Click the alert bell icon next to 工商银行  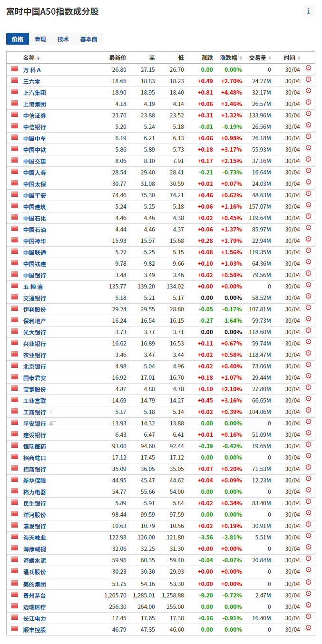point(52,411)
